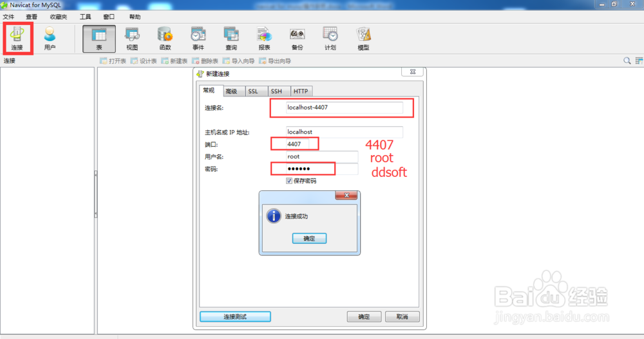Click the search magnifier icon
Screen dimensions: 644x339
click(x=627, y=60)
